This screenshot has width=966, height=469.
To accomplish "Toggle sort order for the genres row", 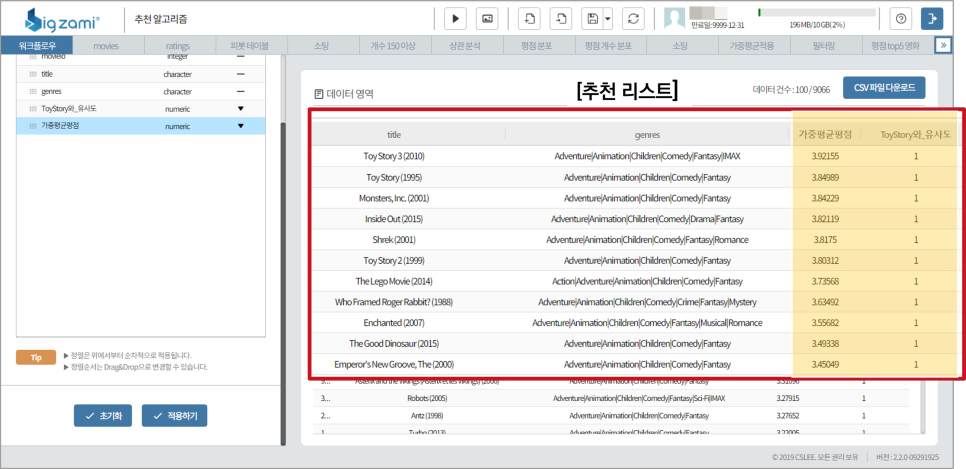I will 240,91.
